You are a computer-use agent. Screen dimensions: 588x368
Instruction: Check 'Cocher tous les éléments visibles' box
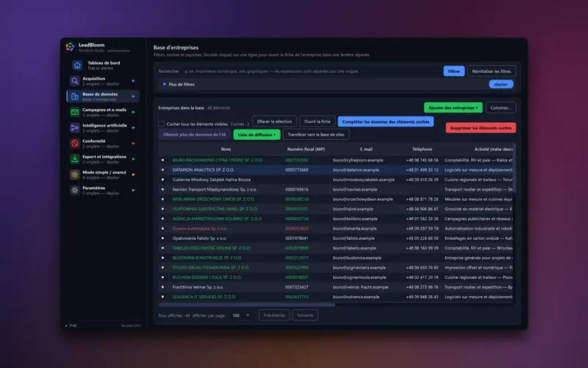(161, 124)
